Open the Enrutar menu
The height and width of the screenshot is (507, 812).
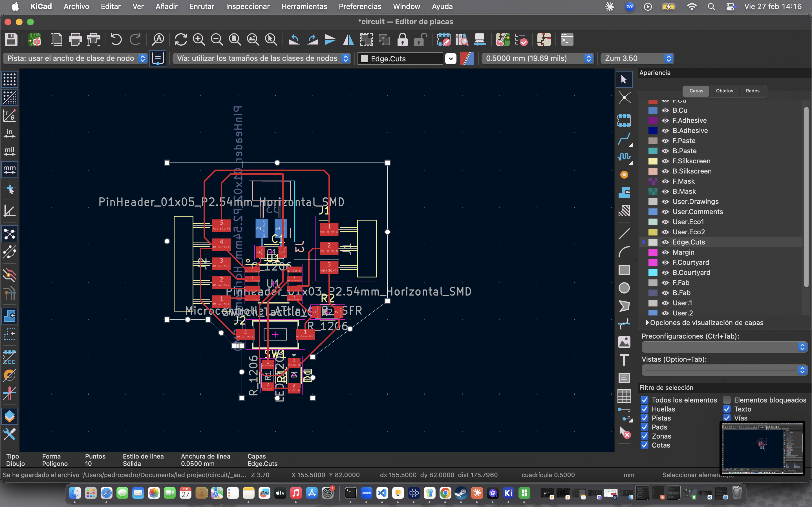point(201,6)
